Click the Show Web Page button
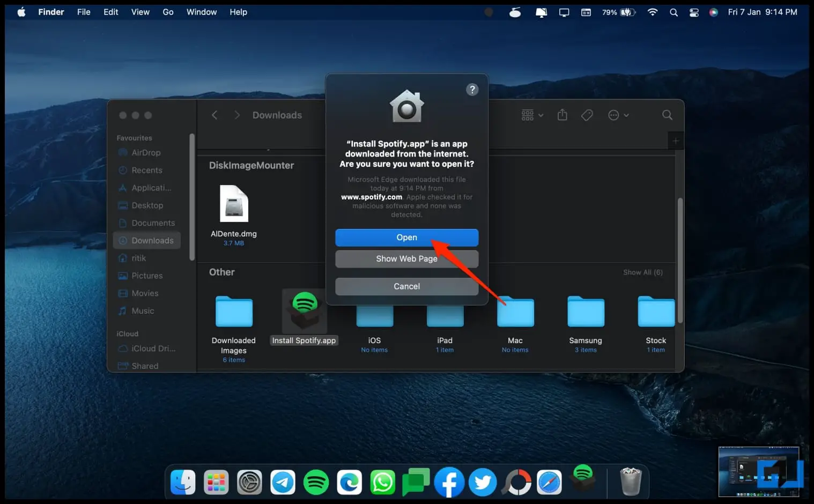814x504 pixels. pos(407,258)
